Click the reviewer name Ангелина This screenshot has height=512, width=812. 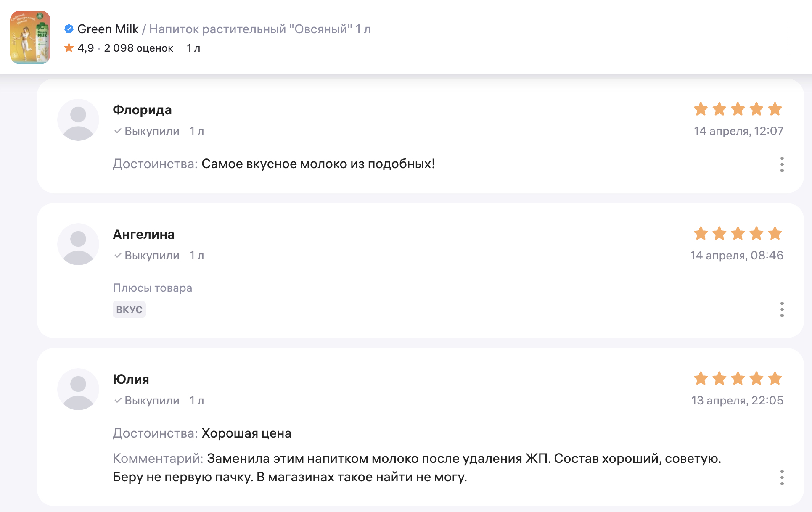143,235
